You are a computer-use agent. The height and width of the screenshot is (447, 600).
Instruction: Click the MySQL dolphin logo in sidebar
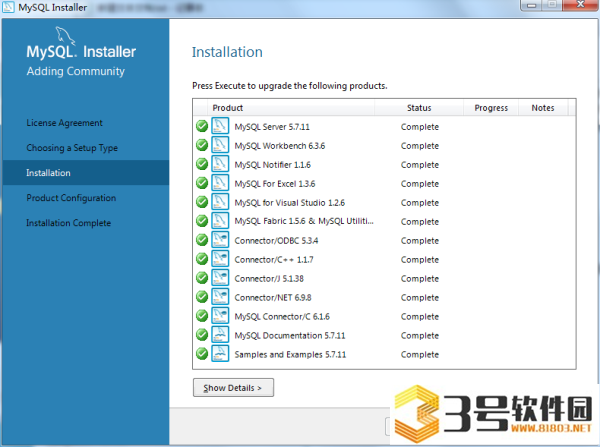point(65,36)
